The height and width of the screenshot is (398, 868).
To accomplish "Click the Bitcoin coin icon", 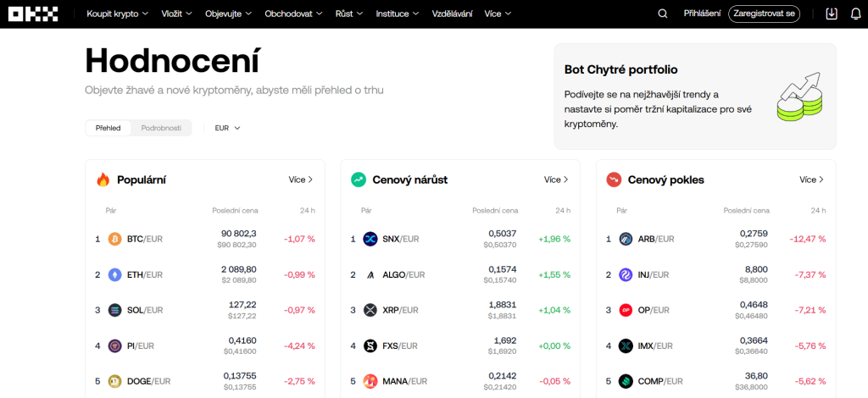I will tap(115, 239).
